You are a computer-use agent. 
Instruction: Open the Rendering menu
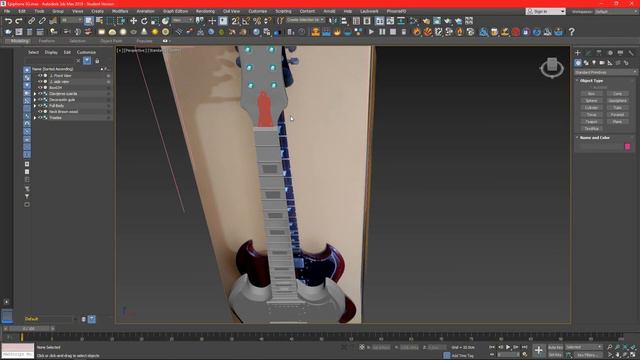[x=205, y=11]
